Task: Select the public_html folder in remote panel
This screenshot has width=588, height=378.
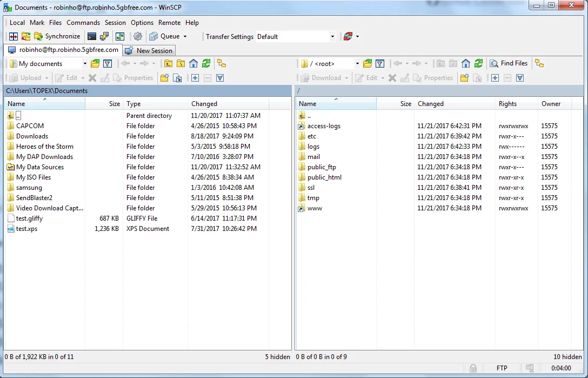Action: 324,177
